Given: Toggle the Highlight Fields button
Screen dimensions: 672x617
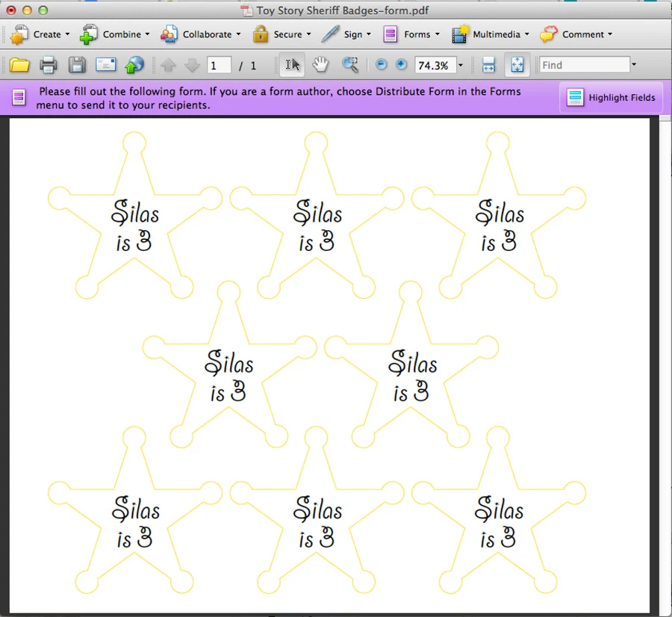Looking at the screenshot, I should click(611, 98).
